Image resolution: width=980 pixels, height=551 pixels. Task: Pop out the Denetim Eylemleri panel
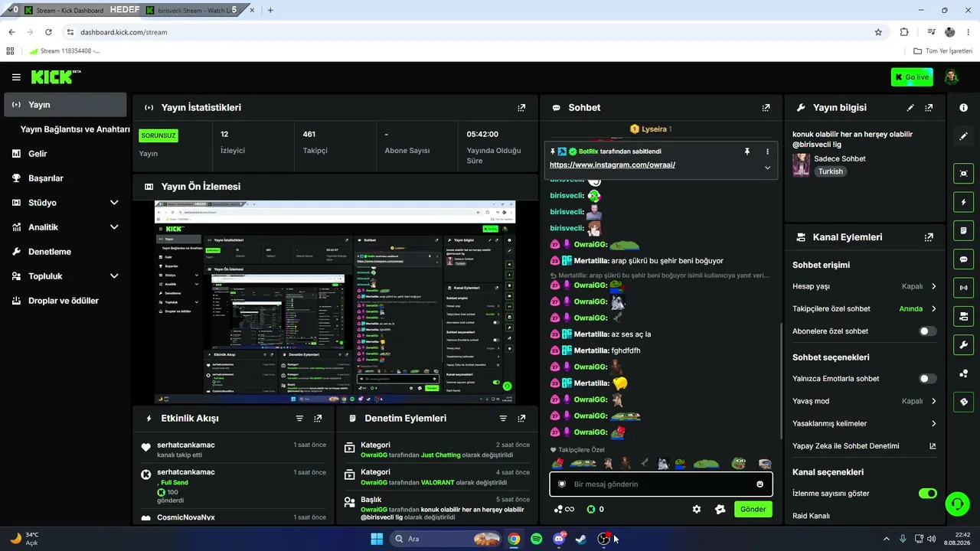tap(521, 419)
